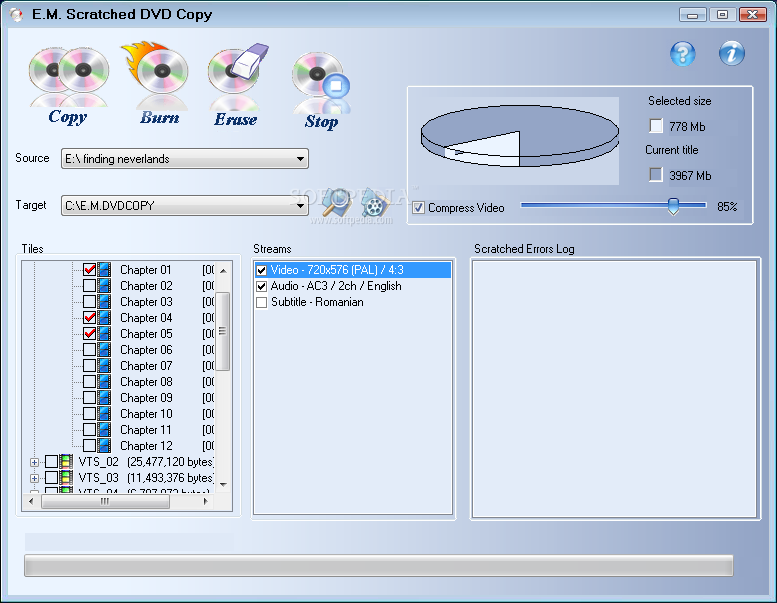Click the film icon for Chapter 04
The height and width of the screenshot is (603, 777).
coord(104,317)
